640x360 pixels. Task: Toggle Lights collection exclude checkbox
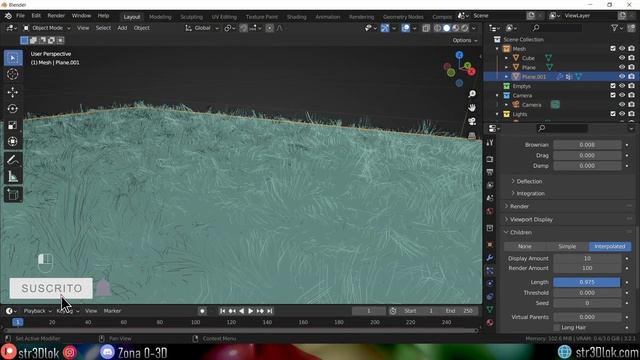tap(613, 114)
